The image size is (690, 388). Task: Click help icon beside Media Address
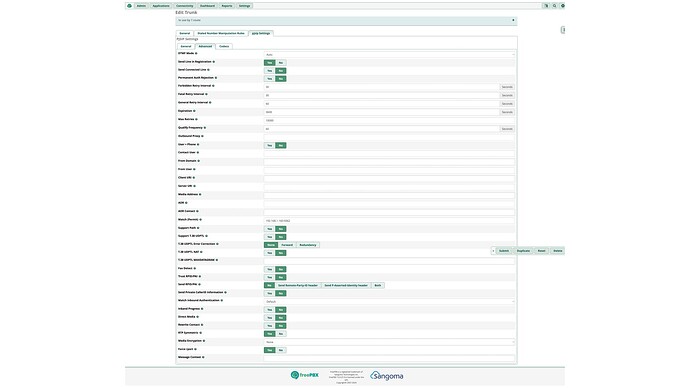point(200,194)
